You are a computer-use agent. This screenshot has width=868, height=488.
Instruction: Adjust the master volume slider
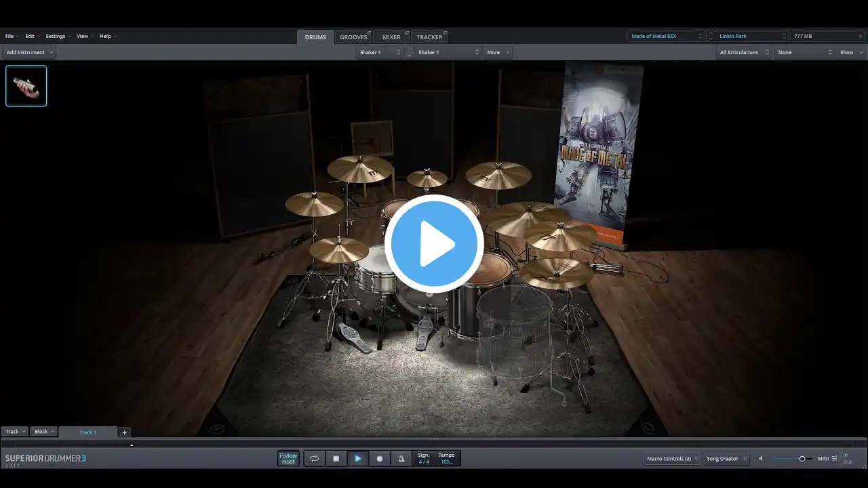(x=792, y=459)
